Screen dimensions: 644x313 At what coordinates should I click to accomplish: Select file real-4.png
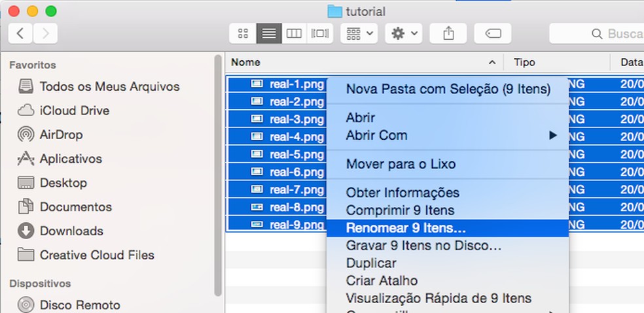point(296,137)
